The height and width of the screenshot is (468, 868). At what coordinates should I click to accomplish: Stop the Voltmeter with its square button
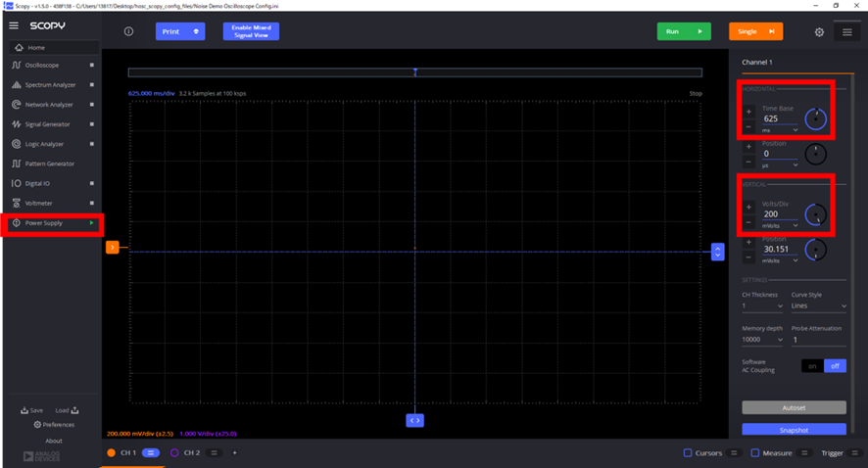click(x=92, y=203)
